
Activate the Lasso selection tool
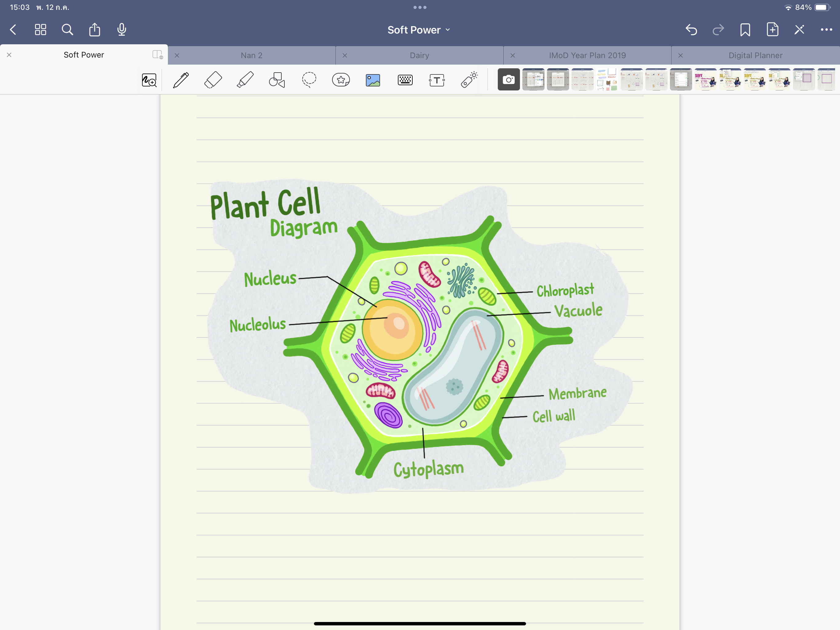click(x=309, y=80)
